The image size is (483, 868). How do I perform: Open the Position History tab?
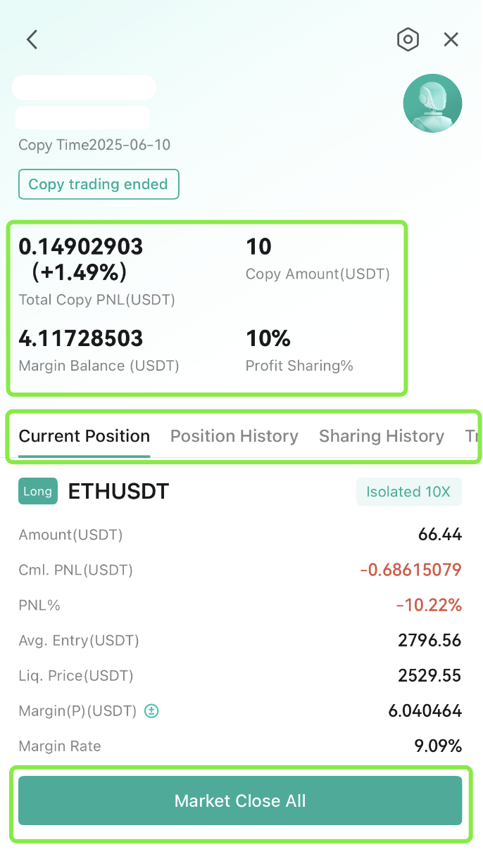[x=234, y=436]
